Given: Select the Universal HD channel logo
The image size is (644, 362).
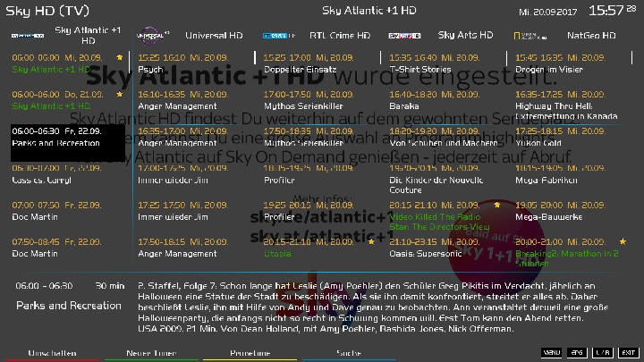Looking at the screenshot, I should [x=152, y=36].
